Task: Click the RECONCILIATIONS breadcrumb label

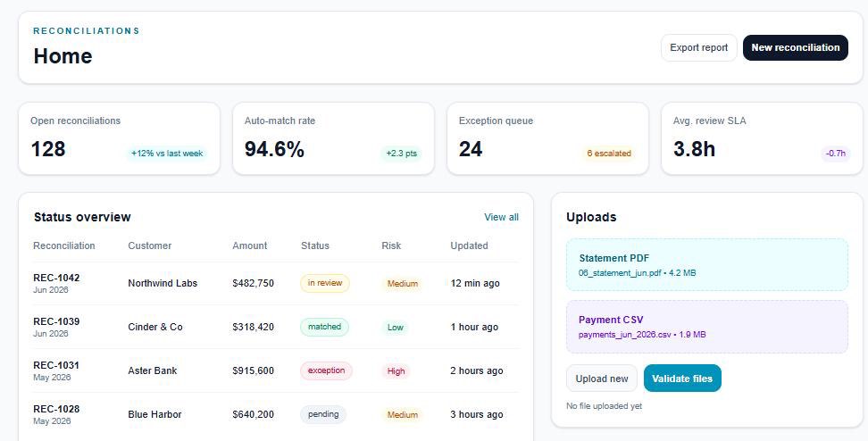Action: (87, 31)
